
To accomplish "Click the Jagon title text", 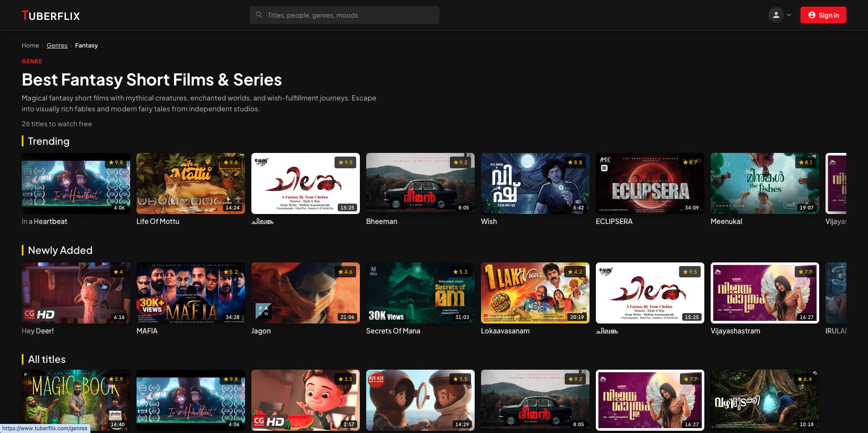I will (261, 331).
